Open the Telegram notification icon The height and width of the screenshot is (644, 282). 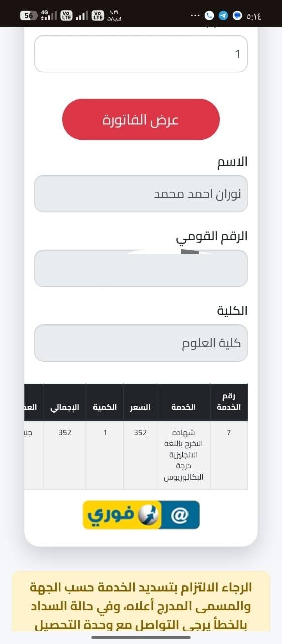223,16
